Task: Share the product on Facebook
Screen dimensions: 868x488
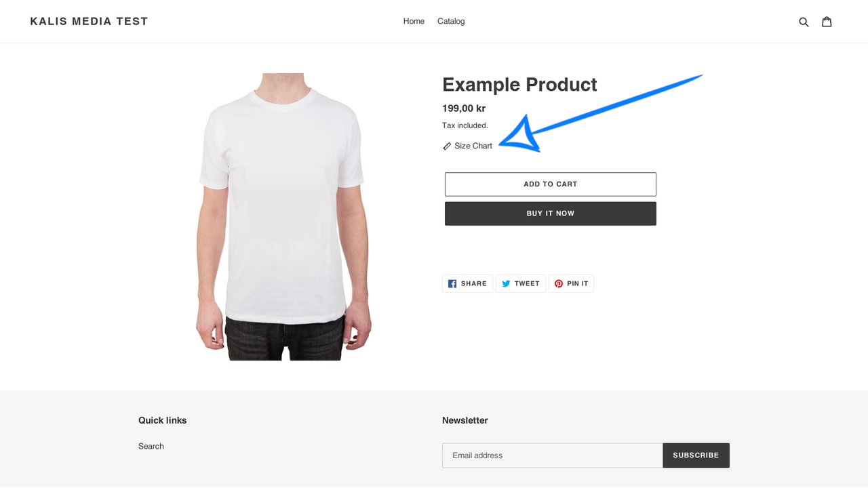Action: [467, 283]
